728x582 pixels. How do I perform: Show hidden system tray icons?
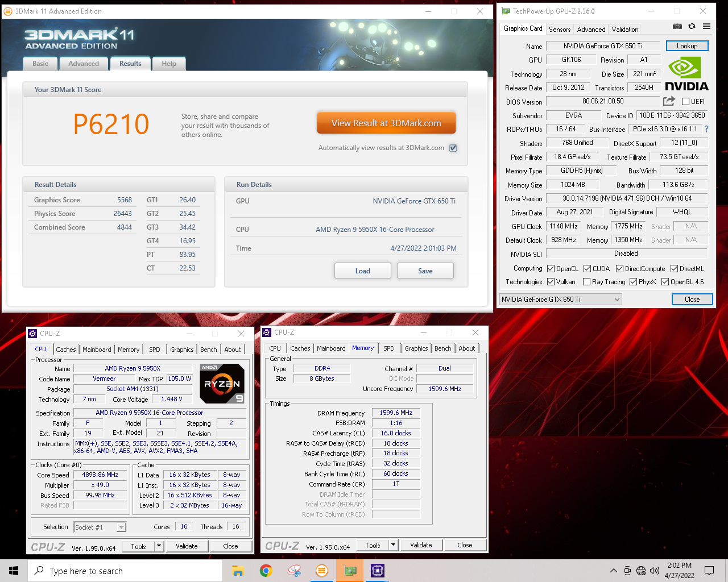(x=613, y=571)
